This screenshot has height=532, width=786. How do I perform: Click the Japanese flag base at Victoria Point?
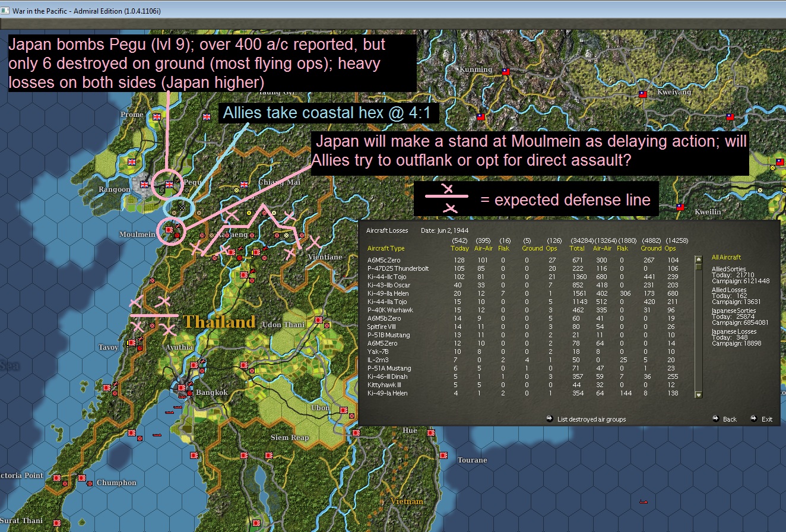57,478
